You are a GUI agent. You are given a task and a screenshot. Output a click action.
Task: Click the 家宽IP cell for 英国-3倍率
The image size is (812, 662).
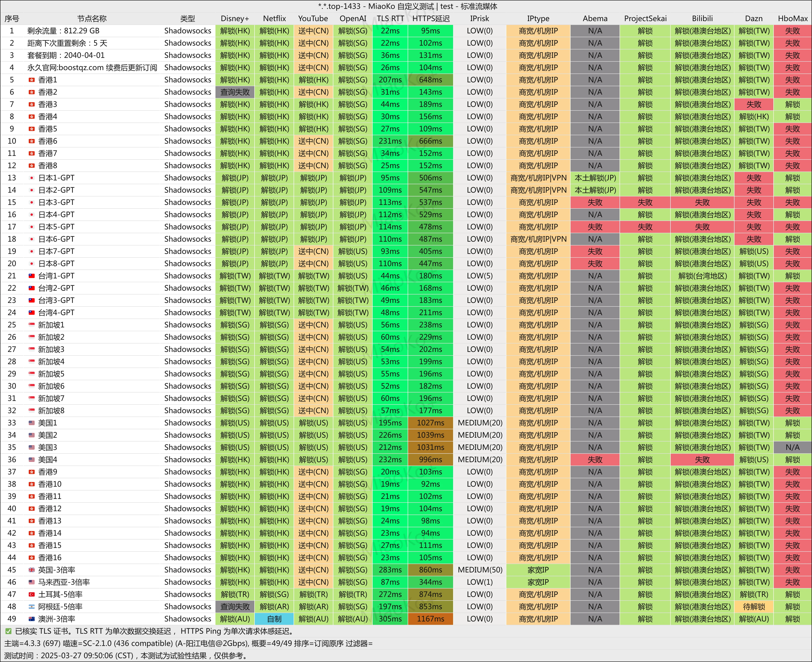[x=538, y=570]
